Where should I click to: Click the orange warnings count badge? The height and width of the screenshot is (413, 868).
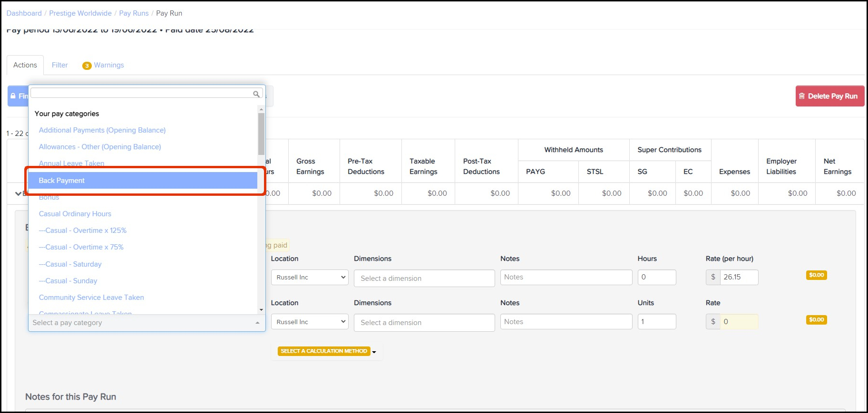coord(87,66)
